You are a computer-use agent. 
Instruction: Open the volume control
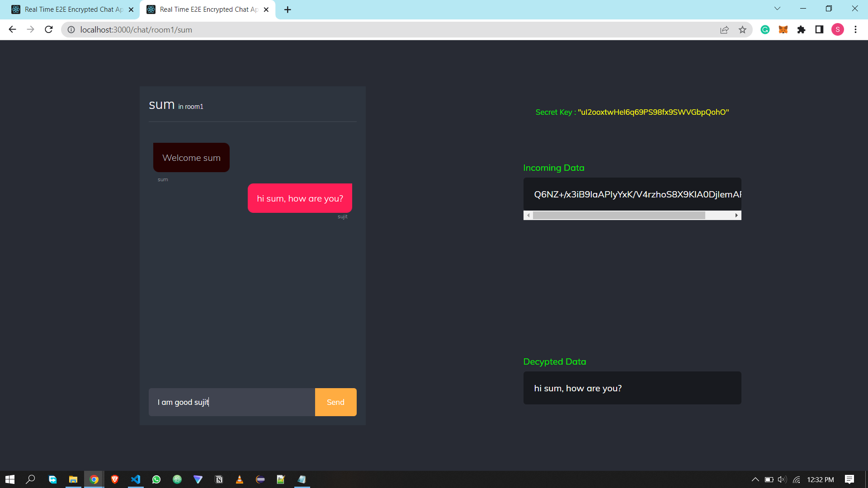(782, 479)
